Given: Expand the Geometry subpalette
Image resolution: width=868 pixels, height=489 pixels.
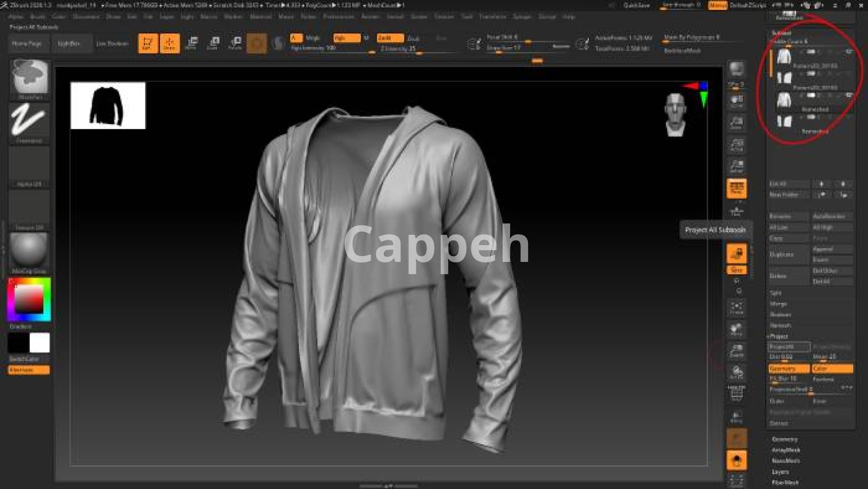Looking at the screenshot, I should [785, 439].
